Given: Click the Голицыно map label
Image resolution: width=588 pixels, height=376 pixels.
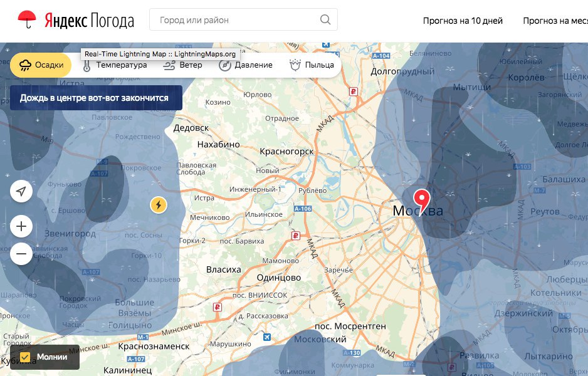Looking at the screenshot, I should click(x=130, y=325).
